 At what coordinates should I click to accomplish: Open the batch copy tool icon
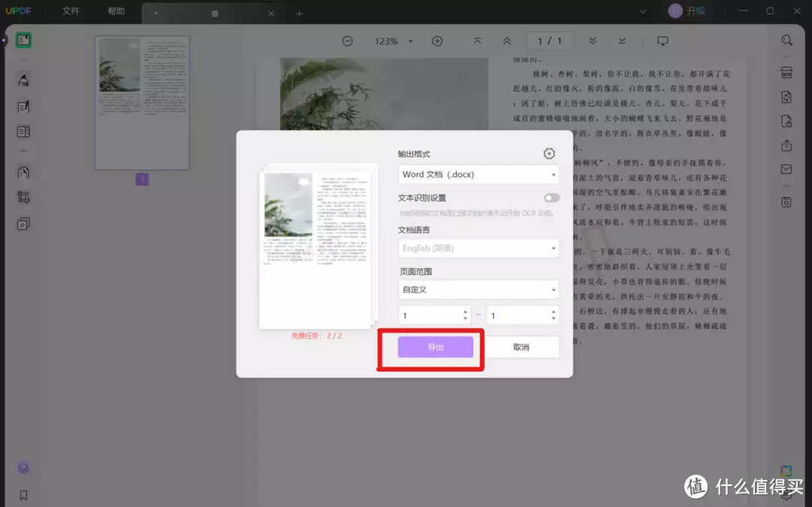(x=23, y=223)
